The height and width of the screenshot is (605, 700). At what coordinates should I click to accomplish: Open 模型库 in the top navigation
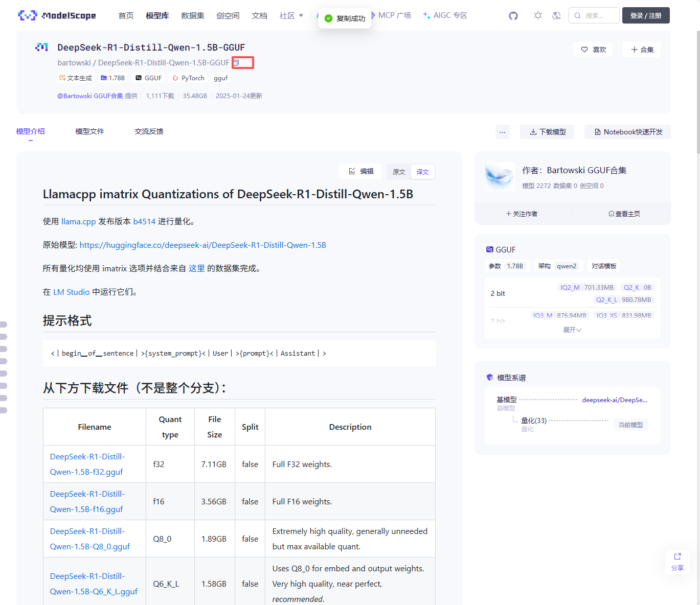[157, 16]
